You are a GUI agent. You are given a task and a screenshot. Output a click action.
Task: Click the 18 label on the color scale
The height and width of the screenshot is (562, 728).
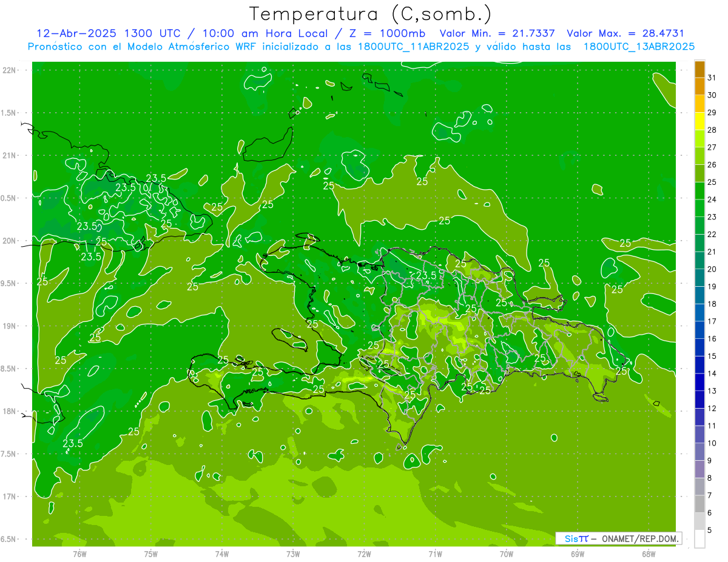coord(712,304)
